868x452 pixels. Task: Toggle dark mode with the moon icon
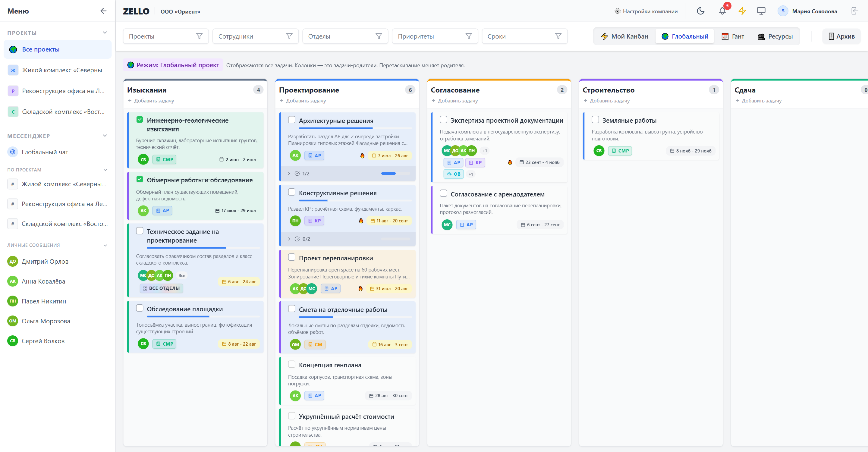[x=700, y=11]
